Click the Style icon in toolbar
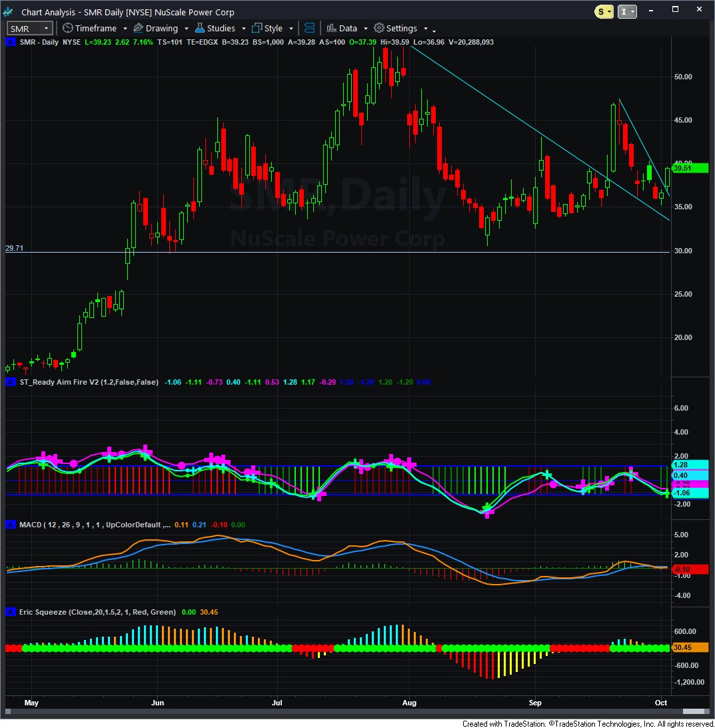Image resolution: width=715 pixels, height=728 pixels. point(257,28)
